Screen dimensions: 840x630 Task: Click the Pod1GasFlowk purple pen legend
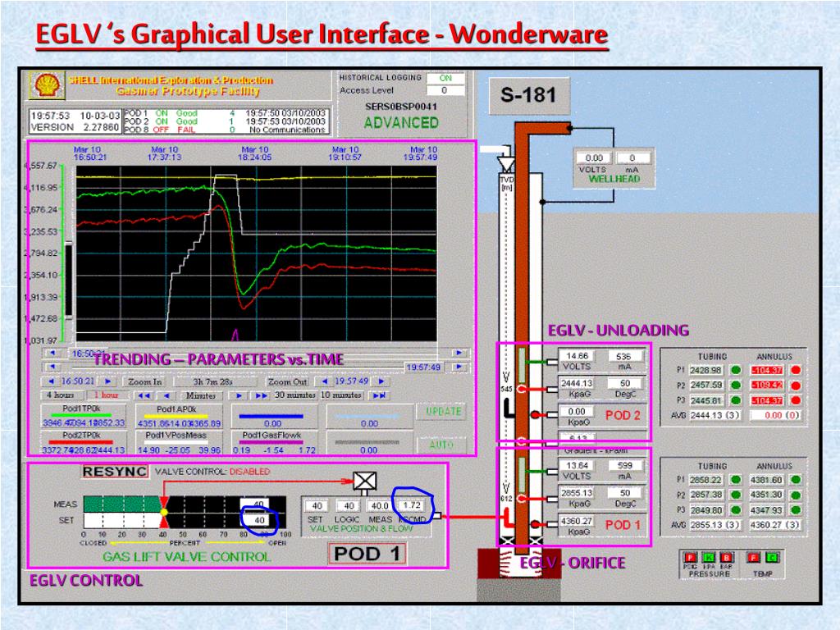click(x=274, y=442)
